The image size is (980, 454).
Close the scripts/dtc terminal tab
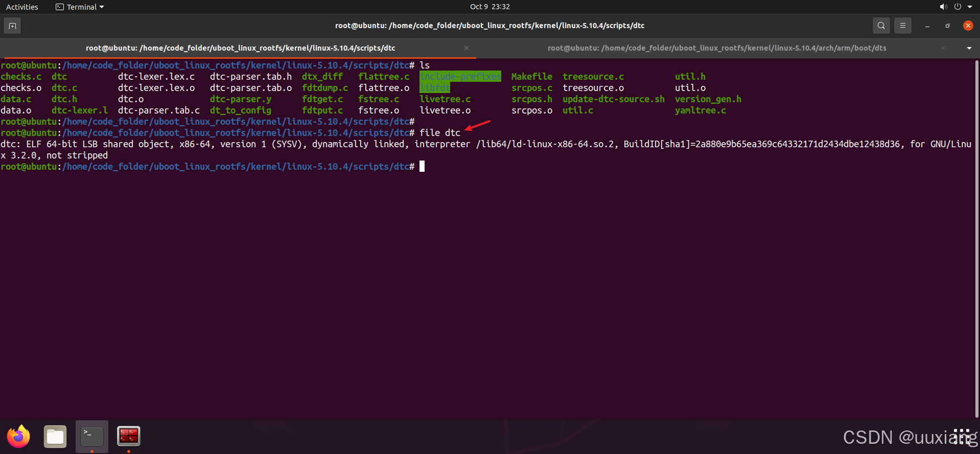pyautogui.click(x=466, y=48)
